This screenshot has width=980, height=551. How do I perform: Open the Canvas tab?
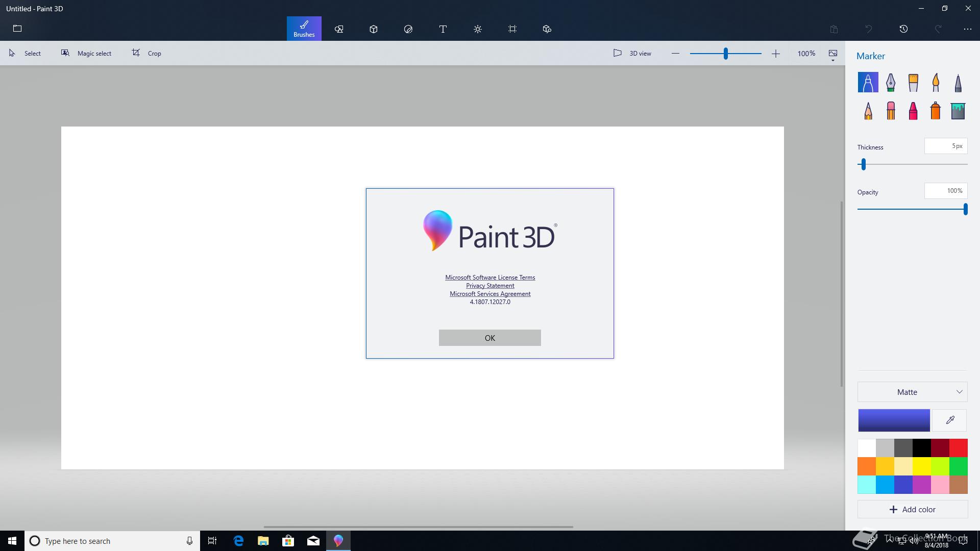[512, 29]
